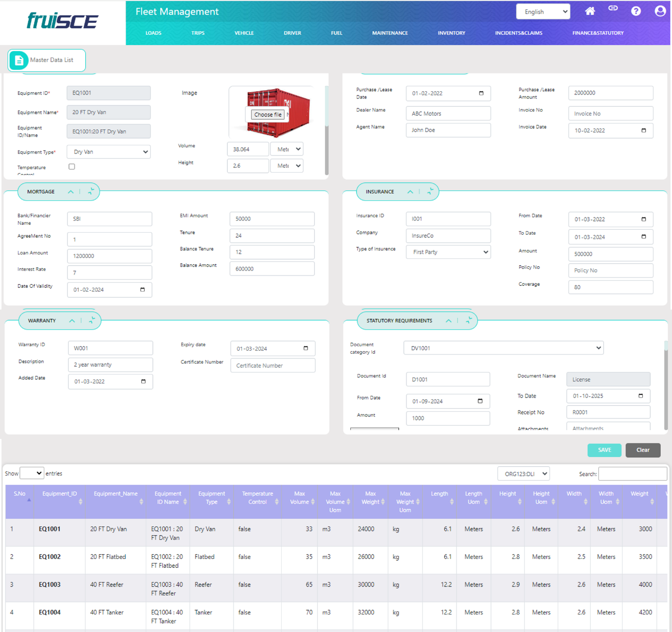Open the user profile icon
This screenshot has width=672, height=632.
(660, 11)
